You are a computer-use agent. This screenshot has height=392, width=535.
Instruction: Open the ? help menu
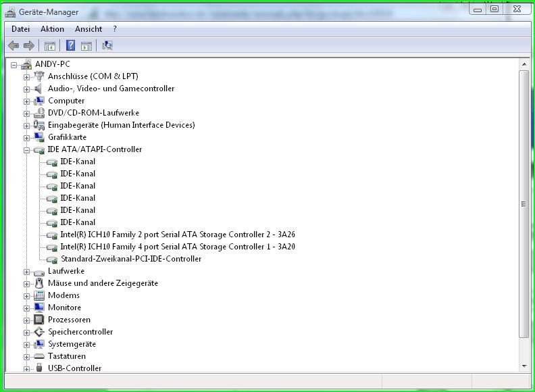click(x=115, y=29)
